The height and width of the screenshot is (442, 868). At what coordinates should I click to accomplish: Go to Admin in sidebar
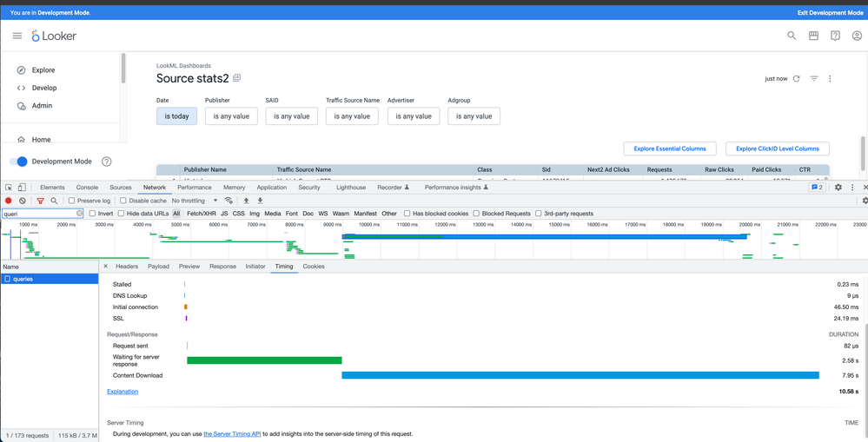pyautogui.click(x=42, y=106)
